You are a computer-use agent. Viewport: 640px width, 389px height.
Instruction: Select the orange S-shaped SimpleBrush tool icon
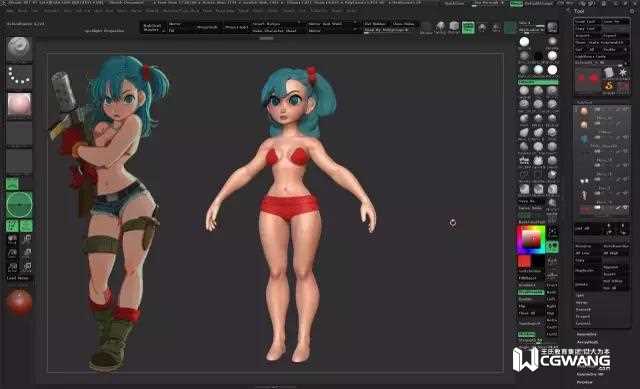[x=609, y=86]
